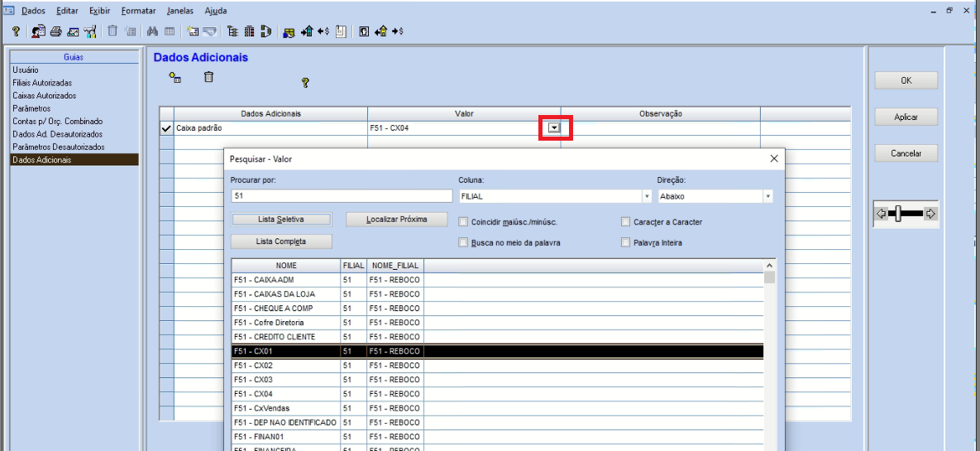980x451 pixels.
Task: Click the Lista Seletiva button
Action: 281,219
